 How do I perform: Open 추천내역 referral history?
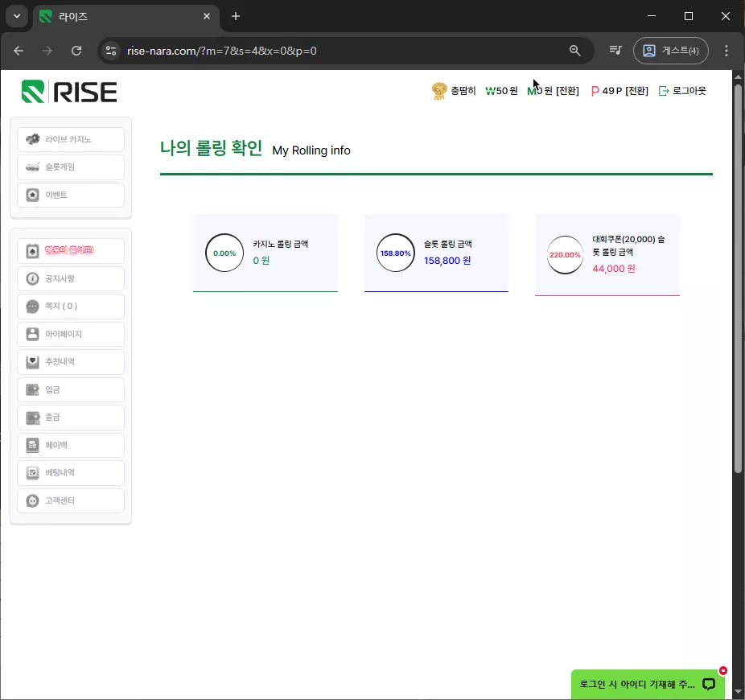pos(71,361)
